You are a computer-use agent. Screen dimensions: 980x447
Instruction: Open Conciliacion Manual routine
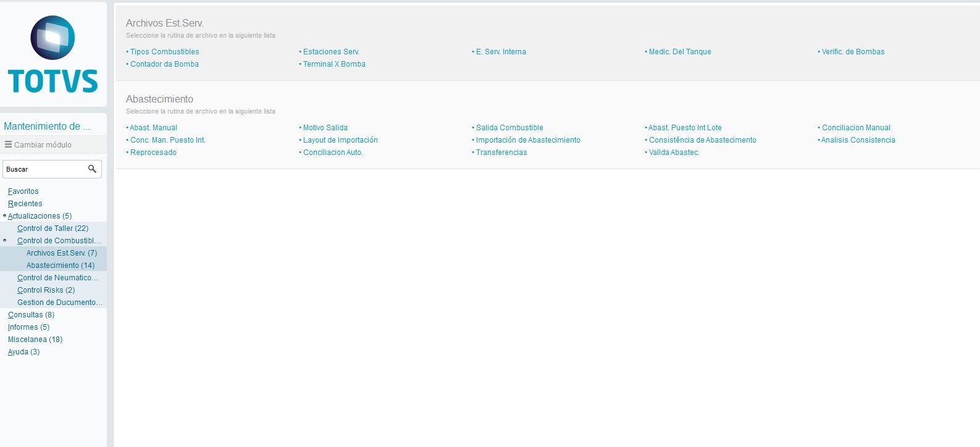(x=856, y=128)
